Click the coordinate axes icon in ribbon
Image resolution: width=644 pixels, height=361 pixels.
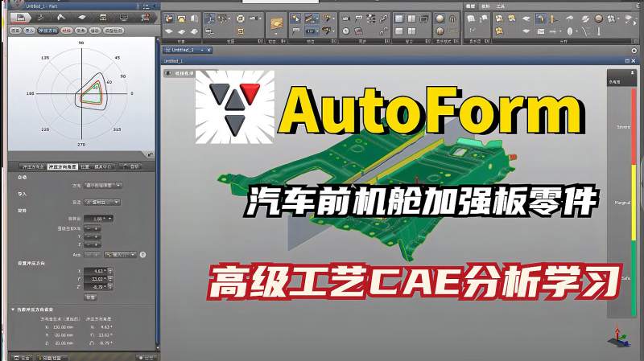click(210, 18)
